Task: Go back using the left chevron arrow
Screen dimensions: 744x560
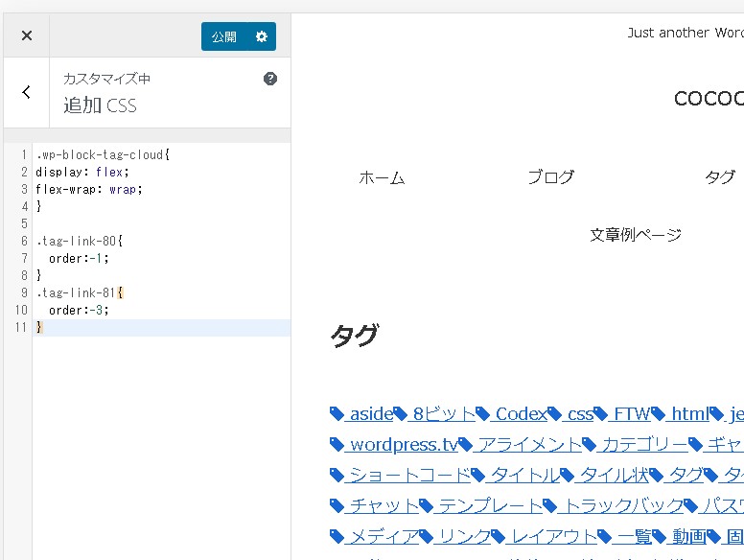Action: pos(26,92)
